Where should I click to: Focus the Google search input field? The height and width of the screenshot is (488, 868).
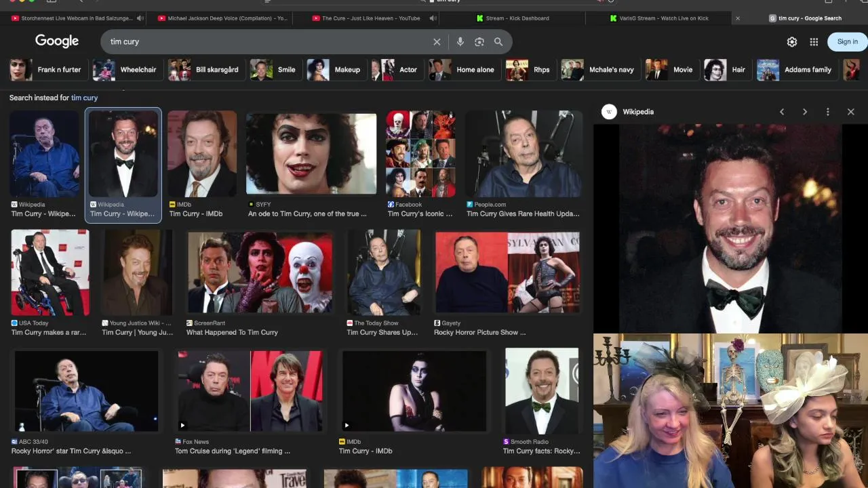pyautogui.click(x=268, y=42)
